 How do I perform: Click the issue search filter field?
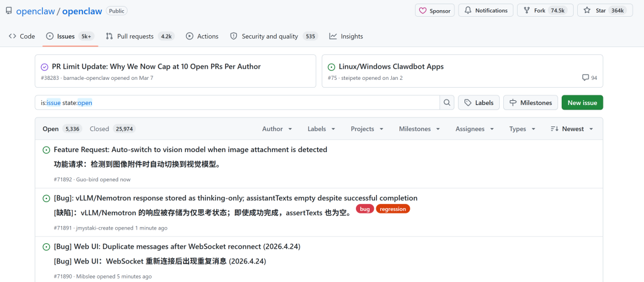[x=239, y=103]
